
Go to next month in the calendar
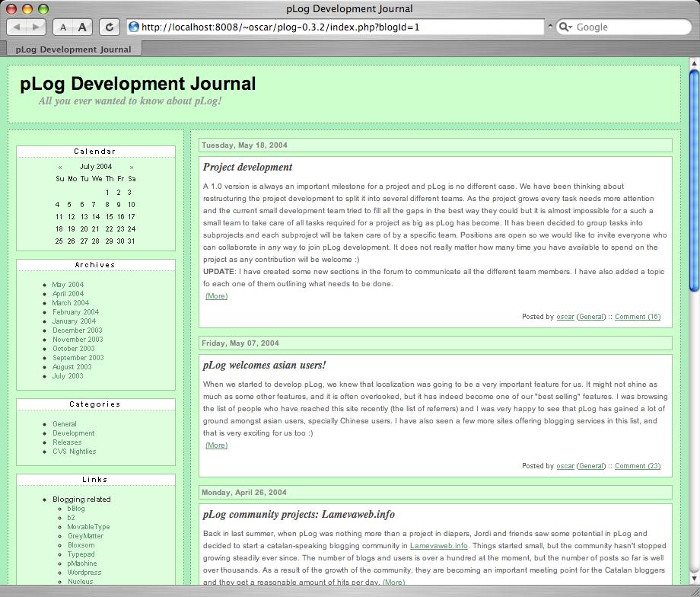(x=131, y=167)
